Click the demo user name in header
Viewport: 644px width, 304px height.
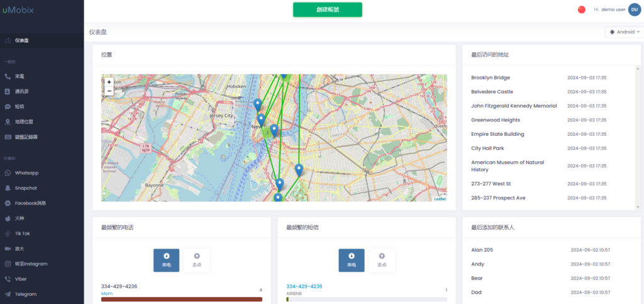613,9
